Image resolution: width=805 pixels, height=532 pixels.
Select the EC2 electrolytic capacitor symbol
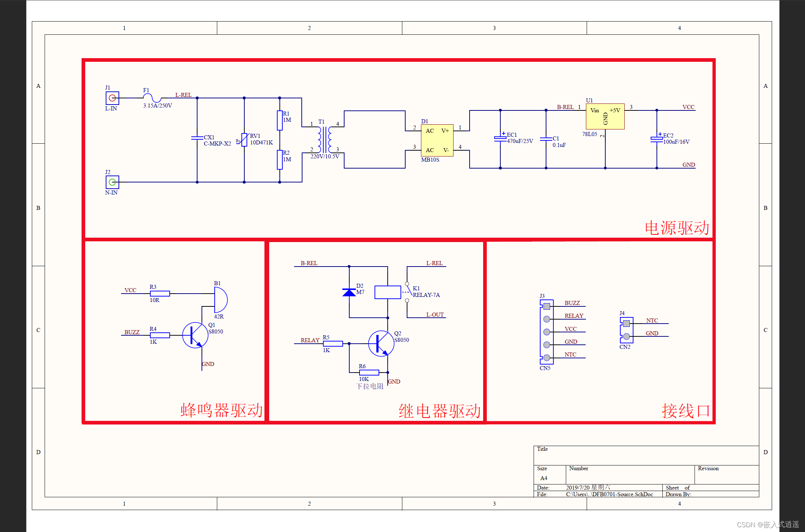click(x=657, y=139)
